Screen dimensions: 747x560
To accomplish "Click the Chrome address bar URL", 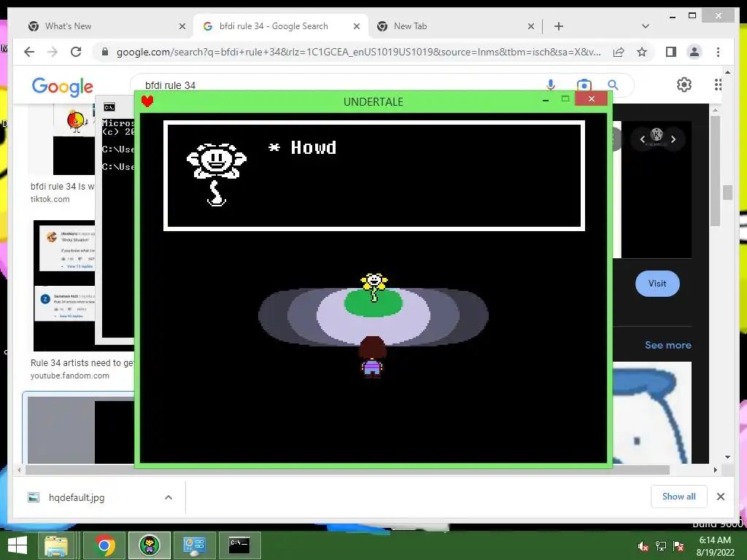I will (358, 52).
